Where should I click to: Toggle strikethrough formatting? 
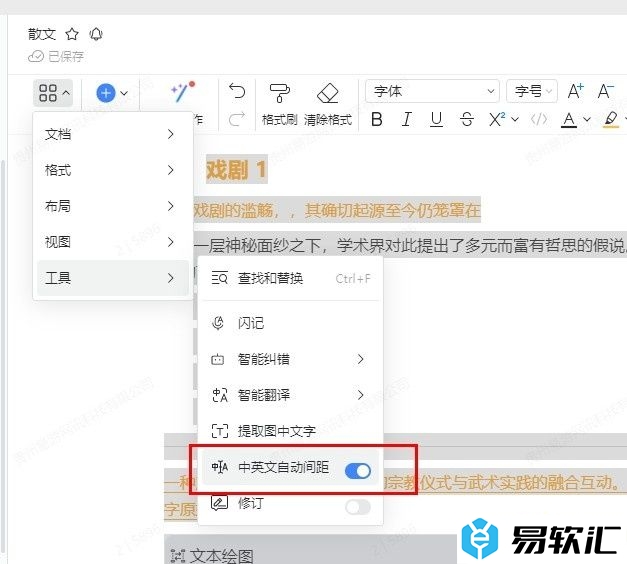pyautogui.click(x=466, y=119)
